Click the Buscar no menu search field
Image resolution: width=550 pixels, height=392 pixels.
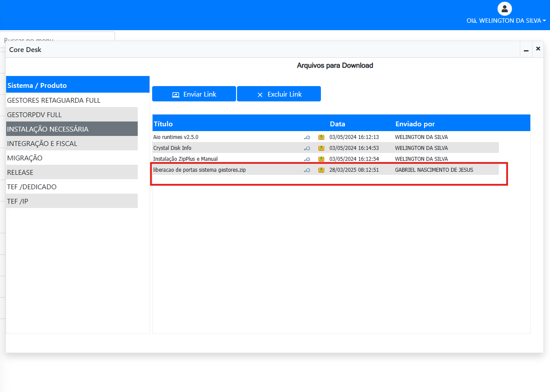click(57, 37)
